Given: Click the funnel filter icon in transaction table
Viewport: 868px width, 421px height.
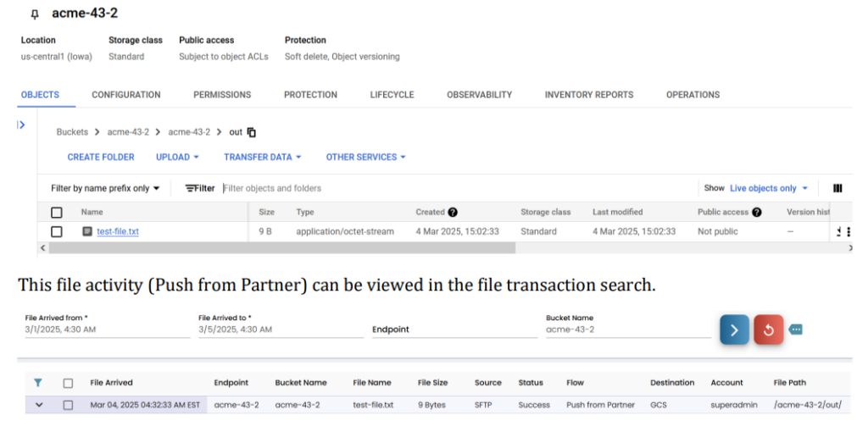Looking at the screenshot, I should point(38,383).
